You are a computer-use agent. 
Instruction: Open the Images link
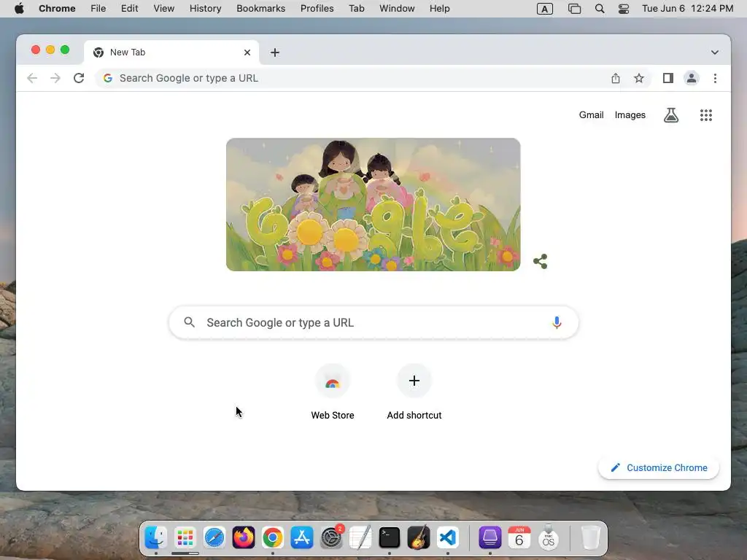coord(630,114)
